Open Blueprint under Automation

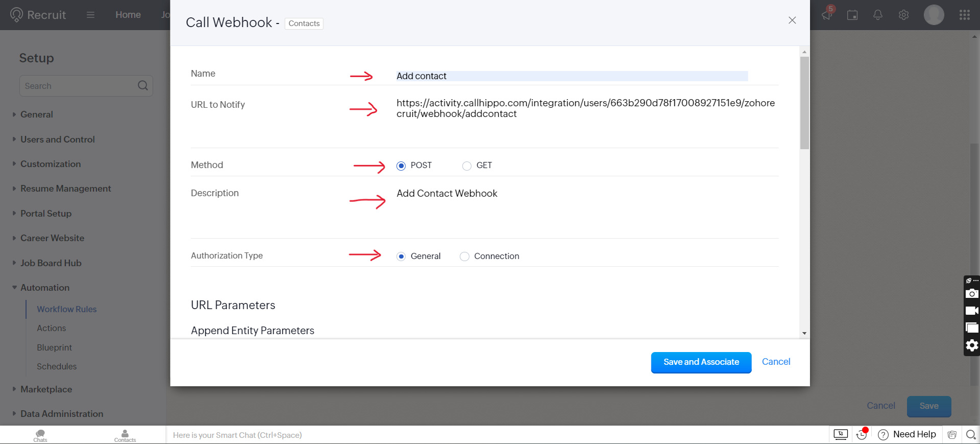[x=54, y=347]
